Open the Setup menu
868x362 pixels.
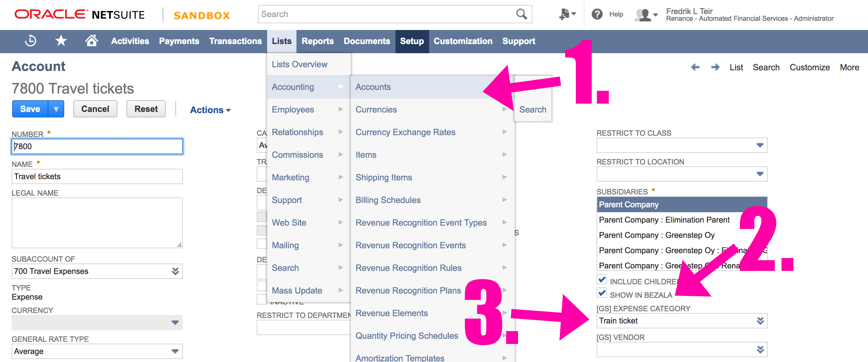pos(412,41)
